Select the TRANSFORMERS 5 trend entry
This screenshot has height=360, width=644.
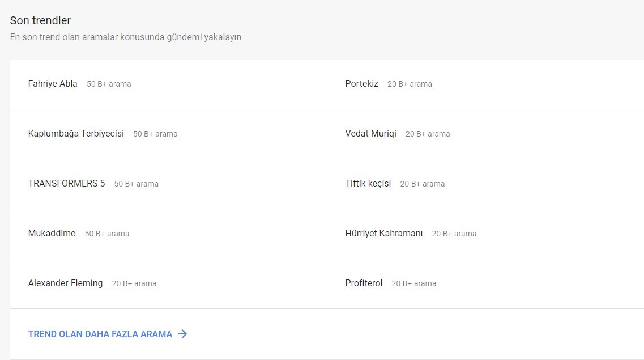(66, 183)
